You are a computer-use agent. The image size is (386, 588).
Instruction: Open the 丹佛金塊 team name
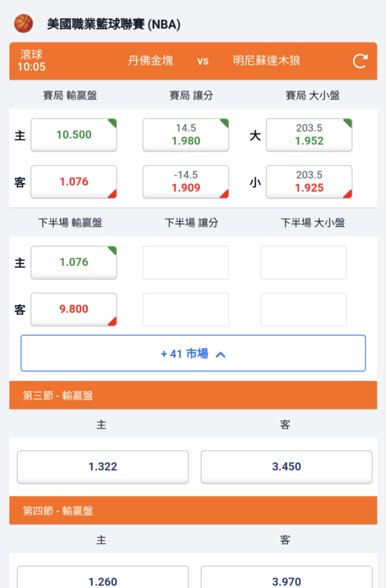coord(150,61)
